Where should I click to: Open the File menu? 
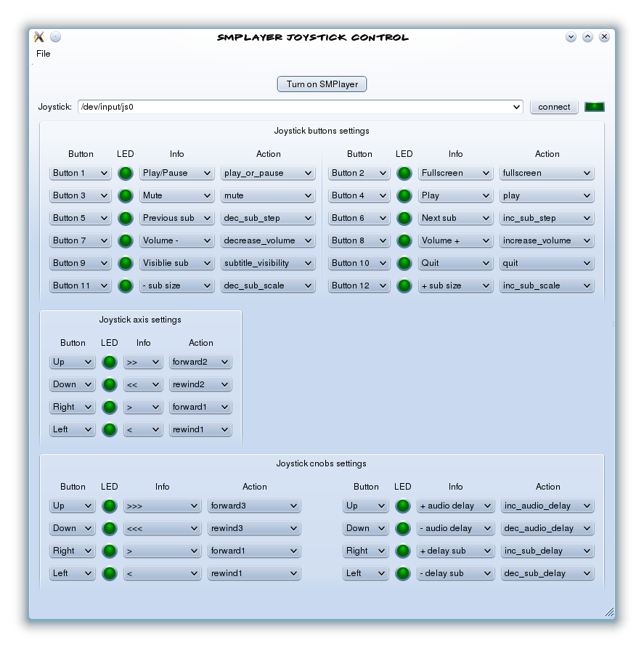tap(44, 54)
